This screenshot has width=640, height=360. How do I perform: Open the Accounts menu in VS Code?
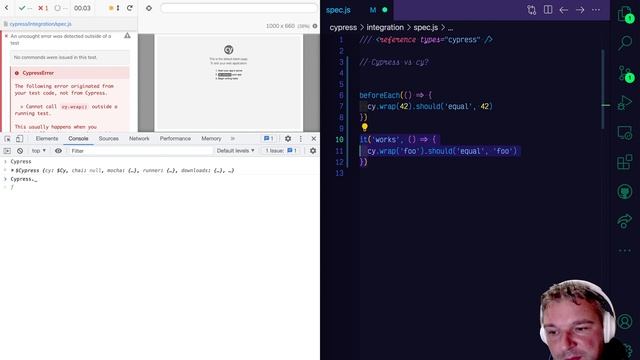[625, 322]
